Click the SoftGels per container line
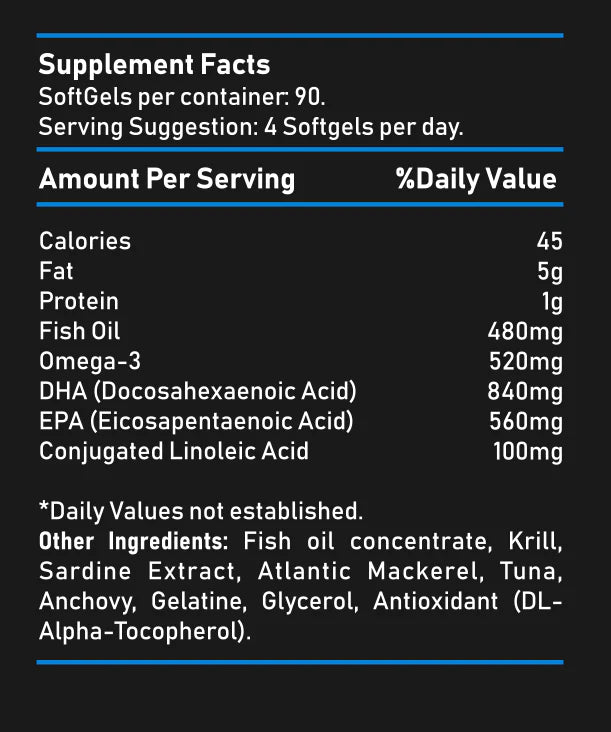 point(182,98)
